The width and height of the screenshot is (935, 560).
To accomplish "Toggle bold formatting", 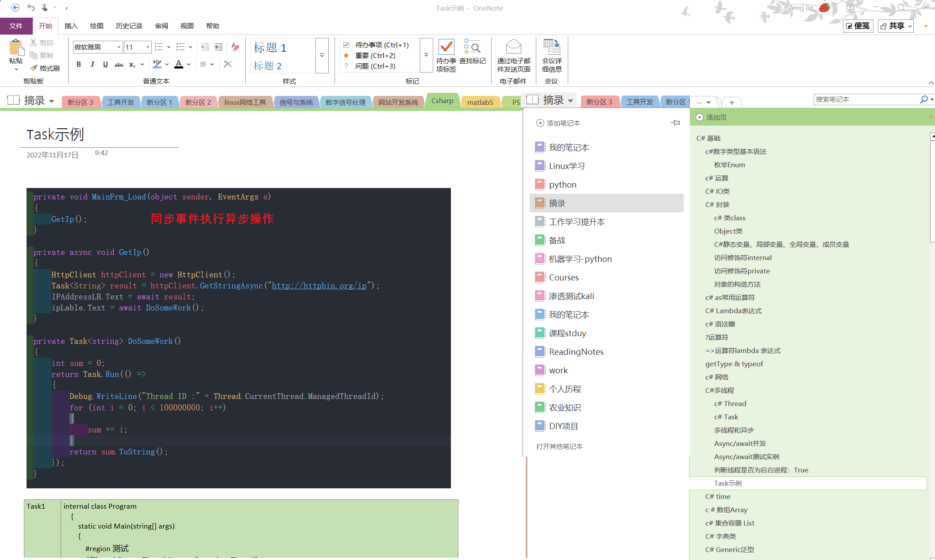I will (x=78, y=64).
